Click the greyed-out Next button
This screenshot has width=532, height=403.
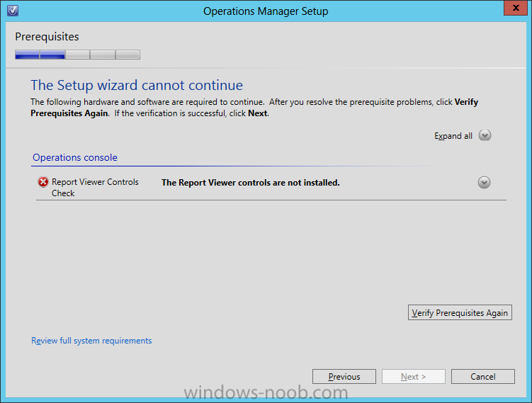click(x=413, y=377)
